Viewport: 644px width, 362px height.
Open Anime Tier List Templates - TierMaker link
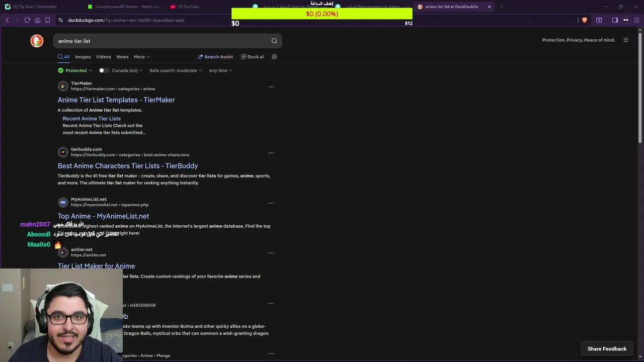coord(116,100)
